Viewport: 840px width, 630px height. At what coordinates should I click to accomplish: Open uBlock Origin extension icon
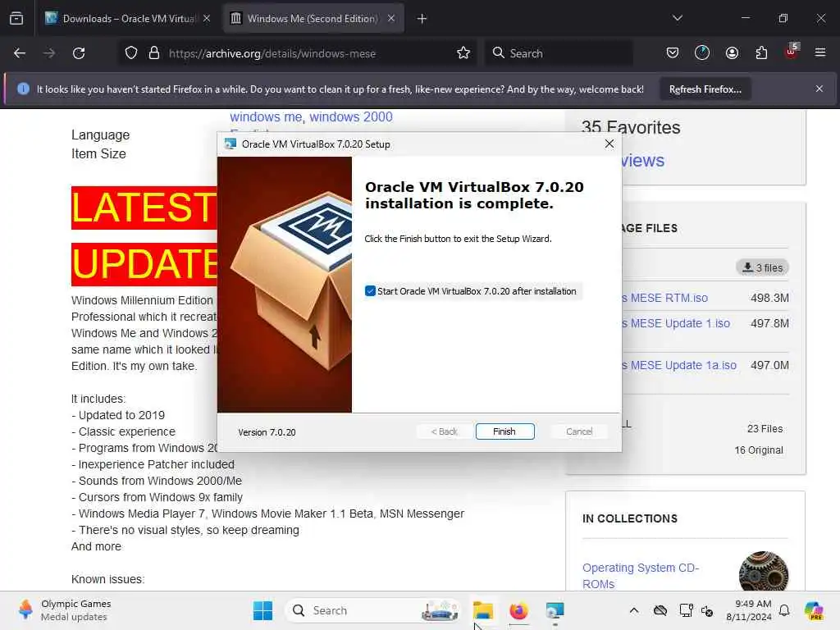[x=792, y=52]
